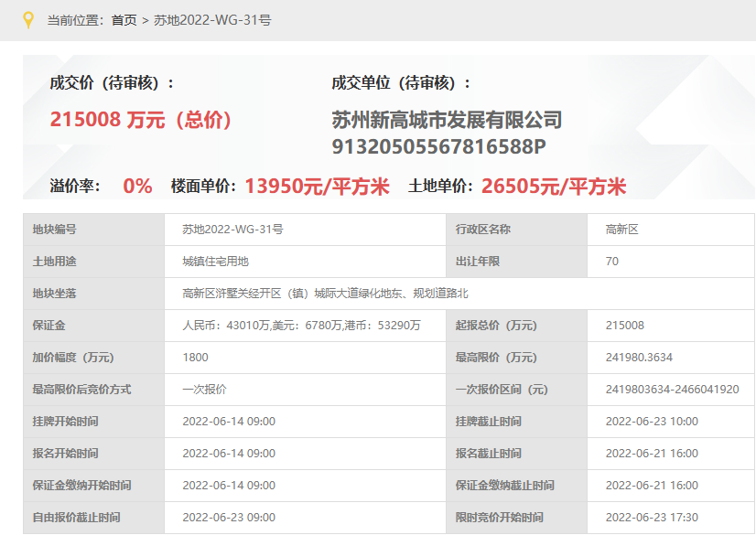The width and height of the screenshot is (756, 546).
Task: Click the 保证金 header cell
Action: click(94, 326)
